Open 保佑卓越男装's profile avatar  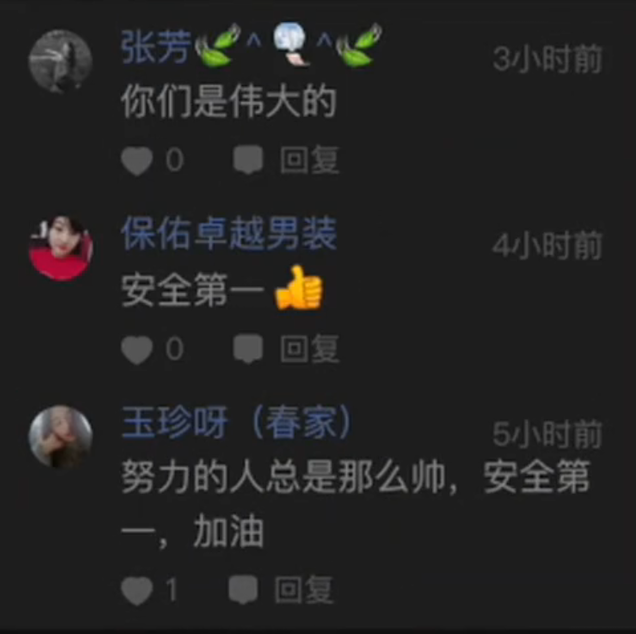pyautogui.click(x=61, y=248)
